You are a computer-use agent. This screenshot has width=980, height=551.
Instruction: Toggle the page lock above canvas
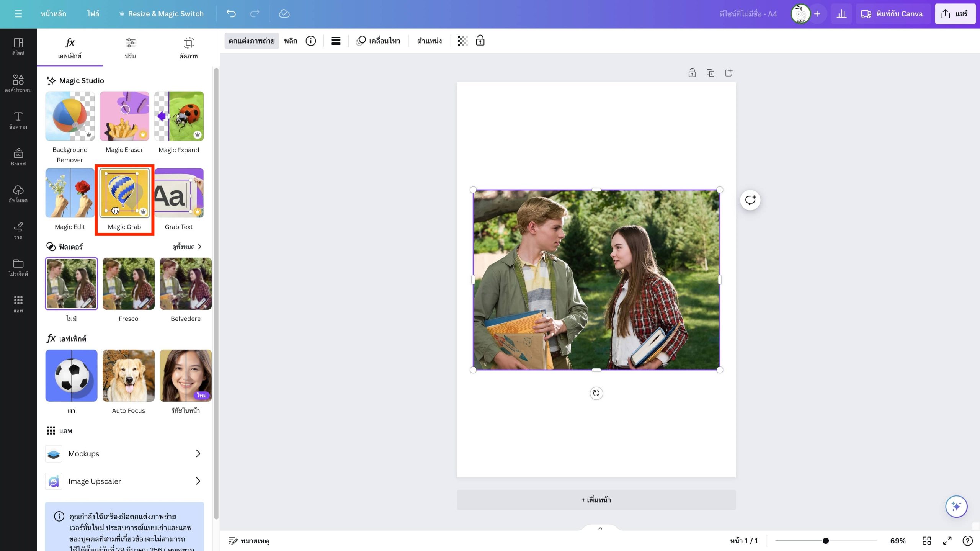(692, 73)
